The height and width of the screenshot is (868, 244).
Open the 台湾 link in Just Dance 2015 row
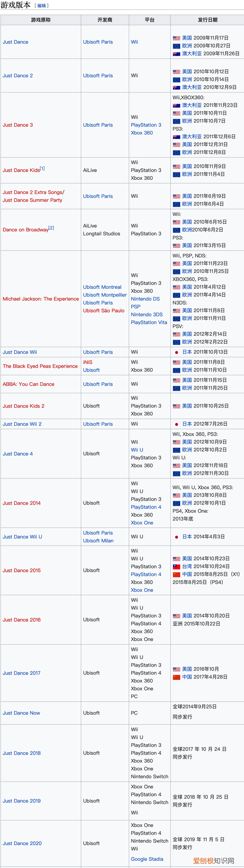tap(187, 566)
